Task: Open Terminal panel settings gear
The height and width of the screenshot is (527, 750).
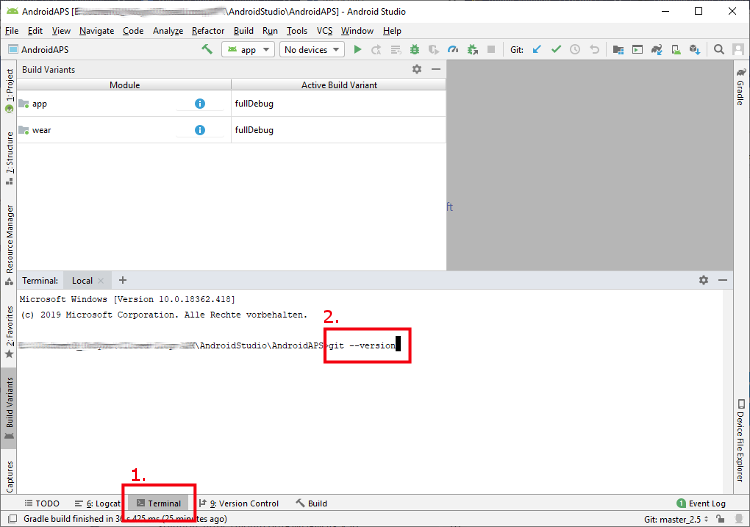Action: [703, 280]
